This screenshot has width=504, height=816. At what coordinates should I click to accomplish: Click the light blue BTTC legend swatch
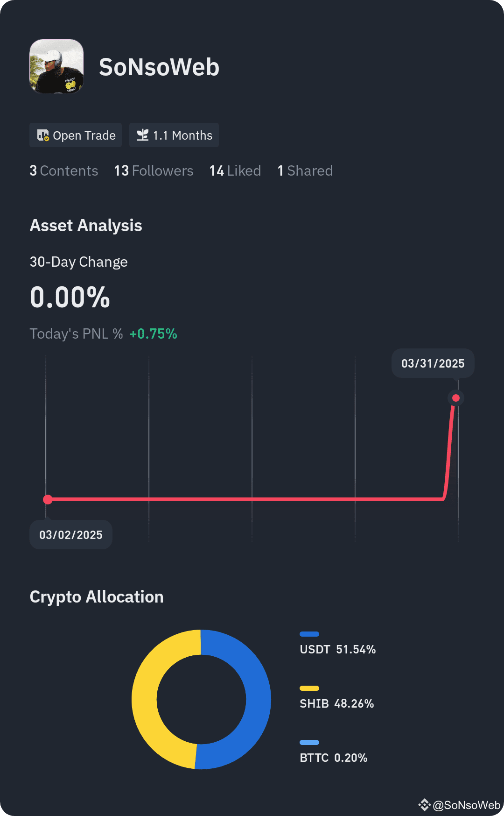point(309,742)
